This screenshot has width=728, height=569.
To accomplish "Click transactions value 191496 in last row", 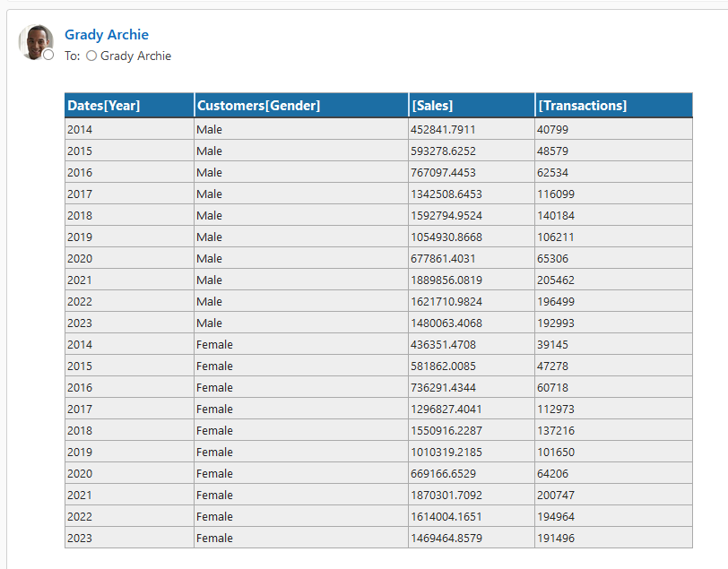I will (x=556, y=538).
